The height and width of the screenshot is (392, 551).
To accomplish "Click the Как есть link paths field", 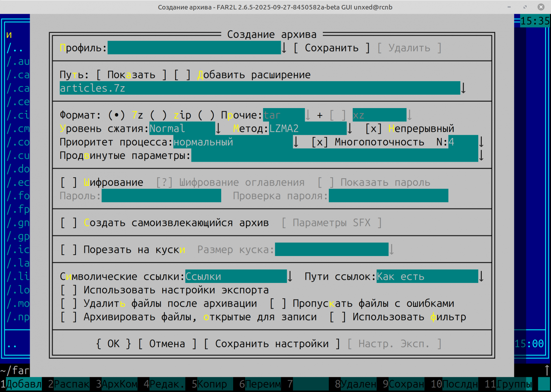I will [x=427, y=277].
